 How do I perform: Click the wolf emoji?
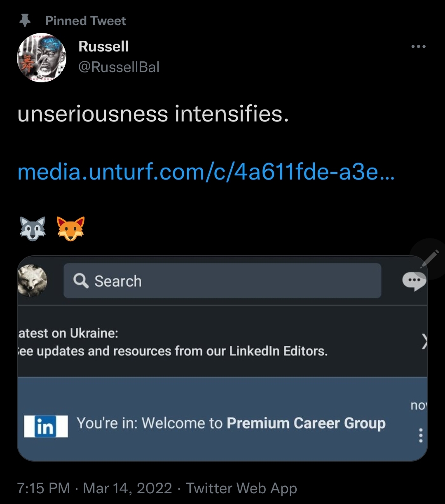(x=33, y=229)
